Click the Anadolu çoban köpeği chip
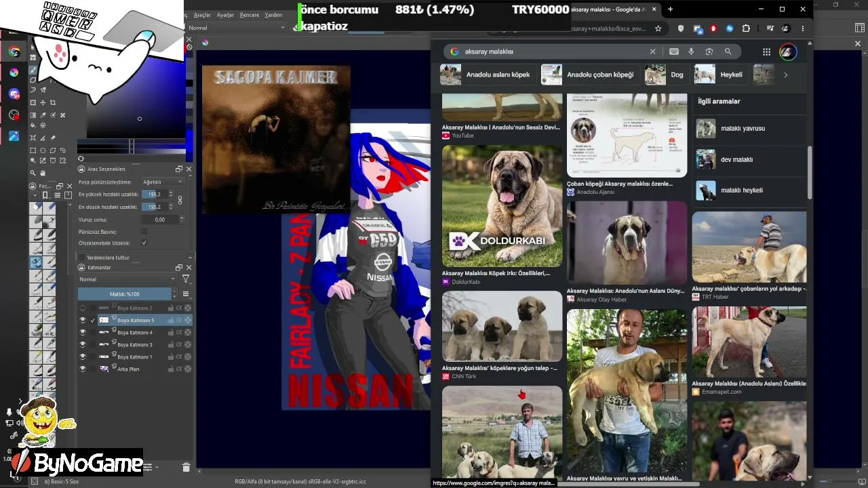This screenshot has width=868, height=488. [x=589, y=75]
